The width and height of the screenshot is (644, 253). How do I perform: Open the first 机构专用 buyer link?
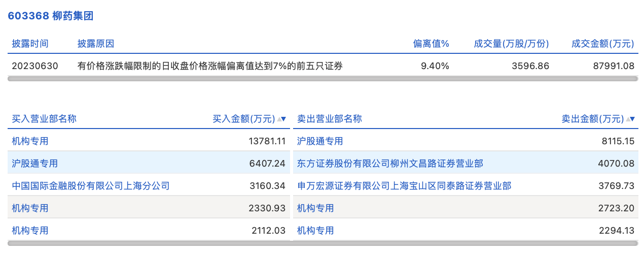coord(30,141)
